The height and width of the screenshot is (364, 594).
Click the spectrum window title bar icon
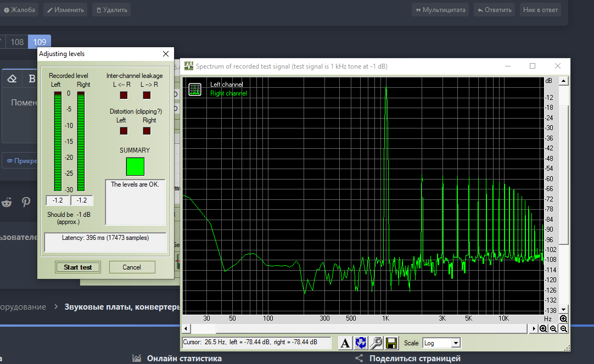point(189,66)
